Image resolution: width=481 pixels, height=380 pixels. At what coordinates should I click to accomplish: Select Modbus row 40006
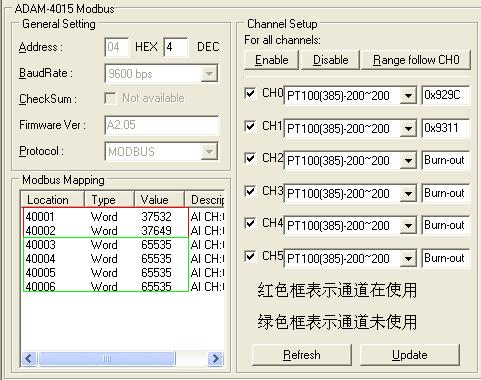[x=123, y=287]
